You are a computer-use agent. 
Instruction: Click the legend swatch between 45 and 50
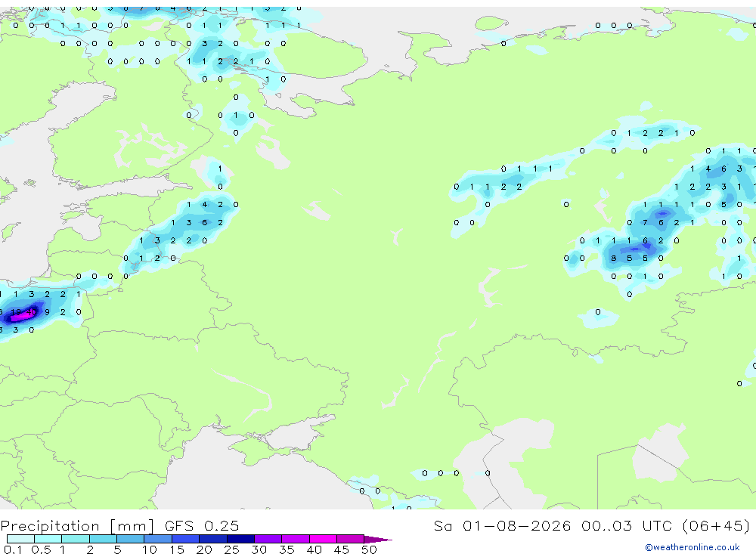pyautogui.click(x=351, y=539)
